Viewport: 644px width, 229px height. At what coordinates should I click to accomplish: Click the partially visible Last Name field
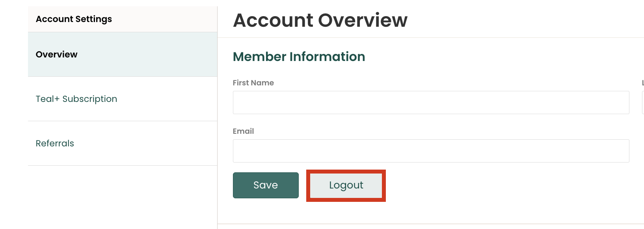click(x=642, y=102)
